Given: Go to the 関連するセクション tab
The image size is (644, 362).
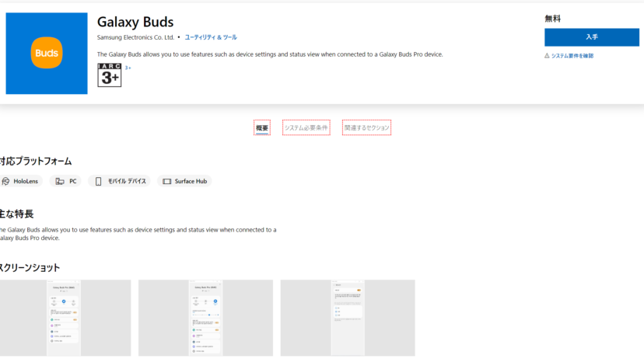Looking at the screenshot, I should click(x=366, y=128).
